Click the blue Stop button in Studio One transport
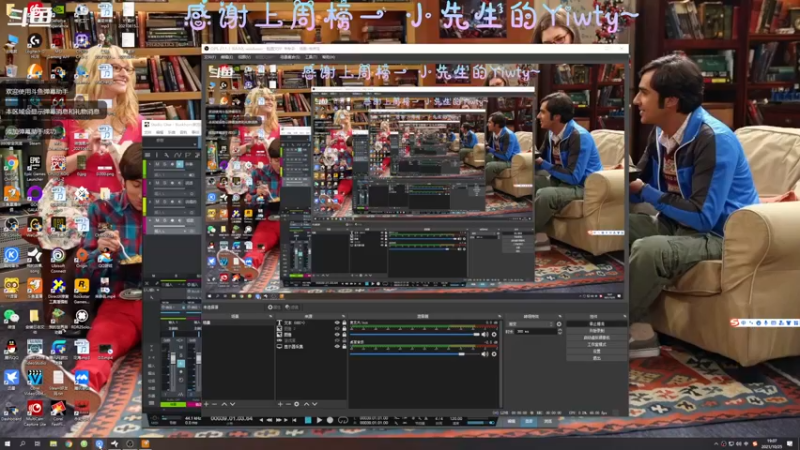Viewport: 800px width, 450px height. (x=308, y=420)
